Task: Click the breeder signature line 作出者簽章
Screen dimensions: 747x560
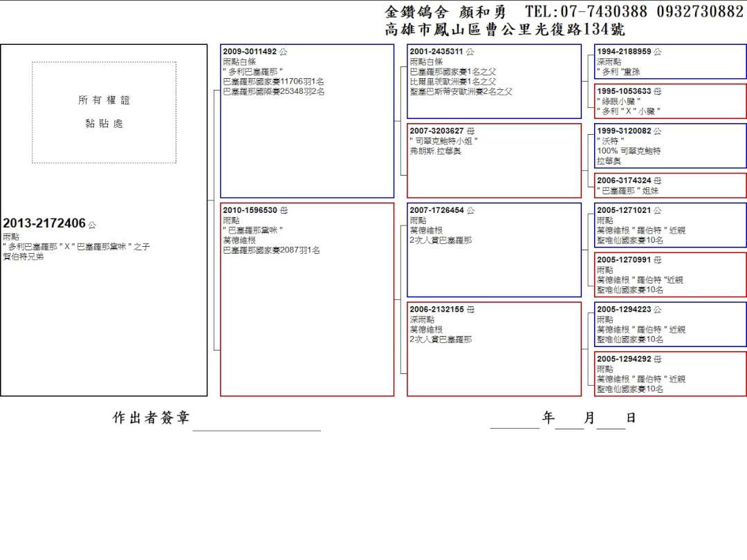Action: [256, 423]
